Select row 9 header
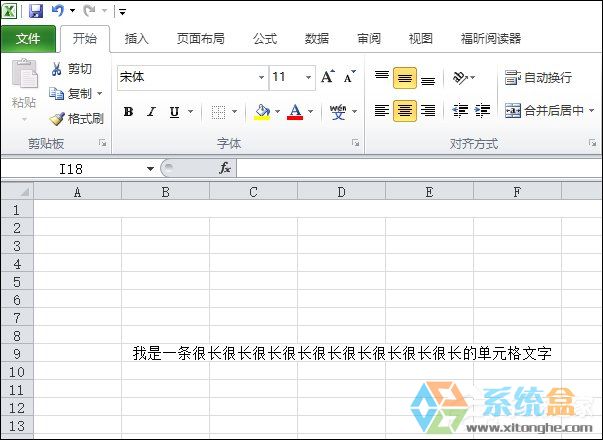603x440 pixels. 17,354
